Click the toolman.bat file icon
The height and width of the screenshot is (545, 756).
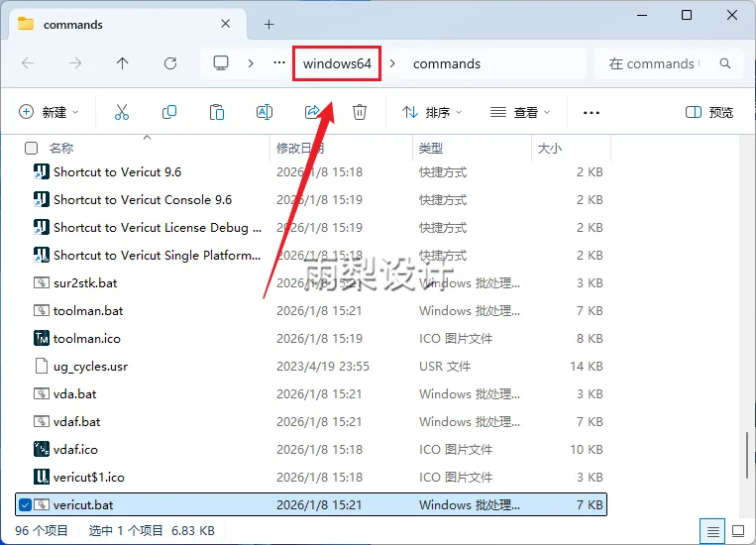[42, 310]
